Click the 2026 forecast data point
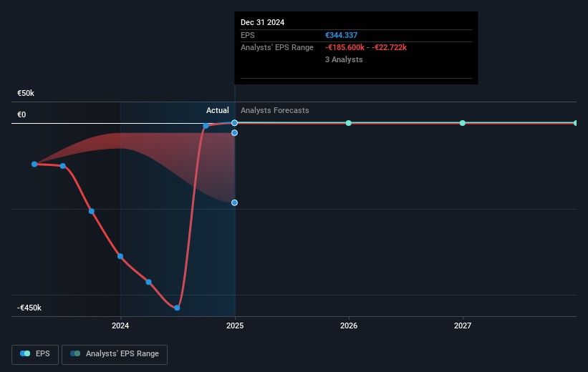The height and width of the screenshot is (372, 588). tap(349, 123)
